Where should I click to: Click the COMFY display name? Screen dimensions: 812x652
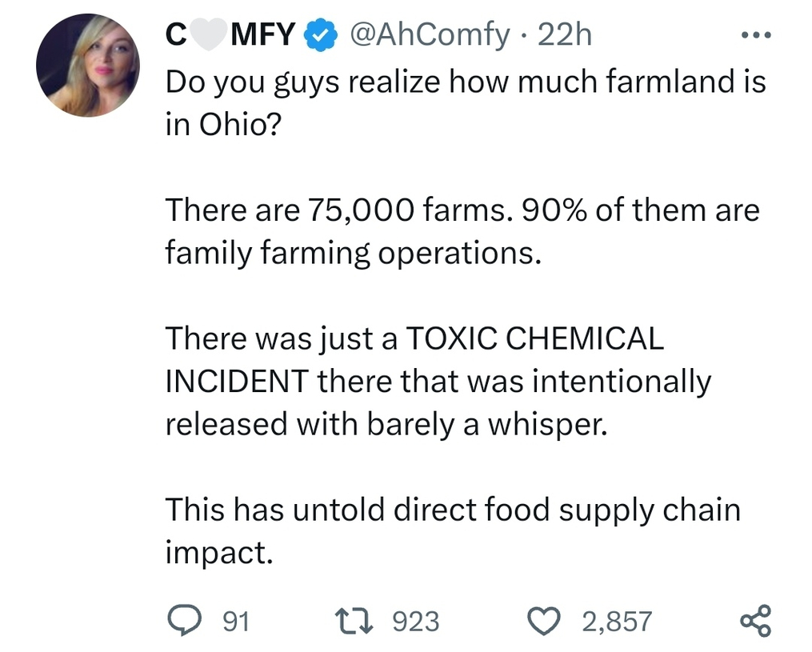click(x=230, y=34)
